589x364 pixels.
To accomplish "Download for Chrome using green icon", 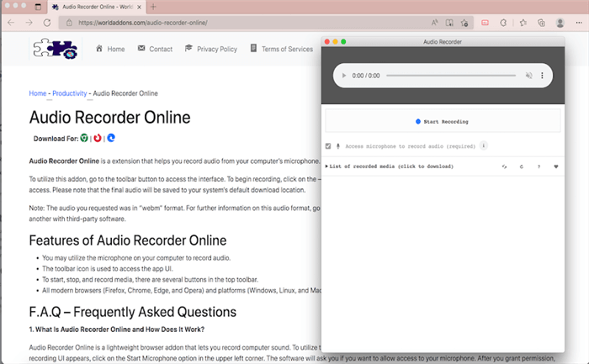I will tap(84, 138).
